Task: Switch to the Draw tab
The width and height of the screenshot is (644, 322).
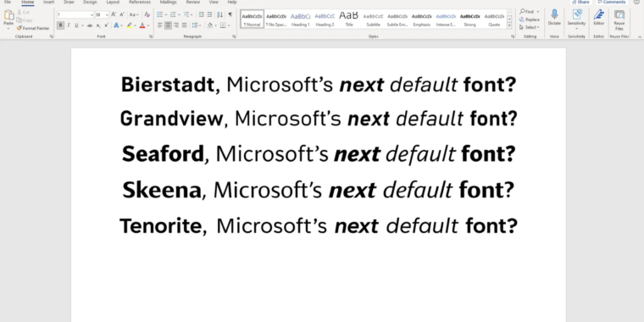Action: click(x=69, y=2)
